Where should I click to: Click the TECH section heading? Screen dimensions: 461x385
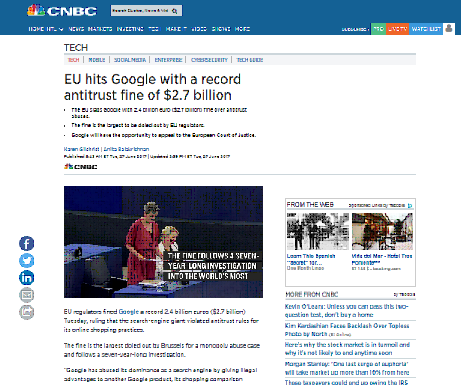(76, 48)
